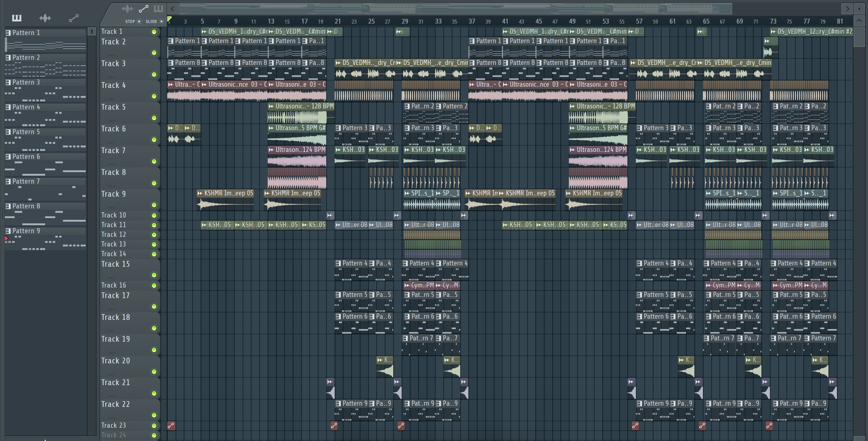Select the automation focus icon above playlist
This screenshot has height=441, width=868.
(x=144, y=9)
